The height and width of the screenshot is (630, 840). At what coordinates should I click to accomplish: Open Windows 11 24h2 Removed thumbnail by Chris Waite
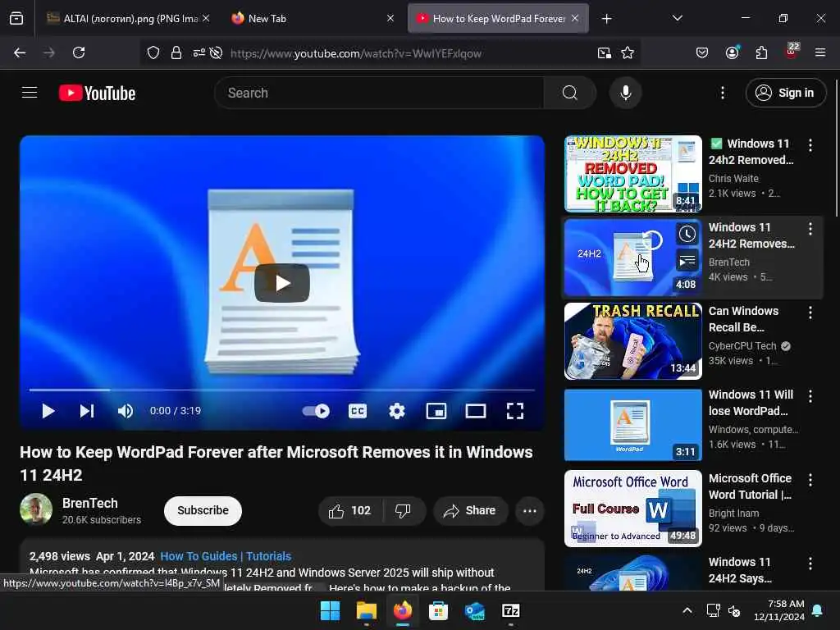point(633,174)
